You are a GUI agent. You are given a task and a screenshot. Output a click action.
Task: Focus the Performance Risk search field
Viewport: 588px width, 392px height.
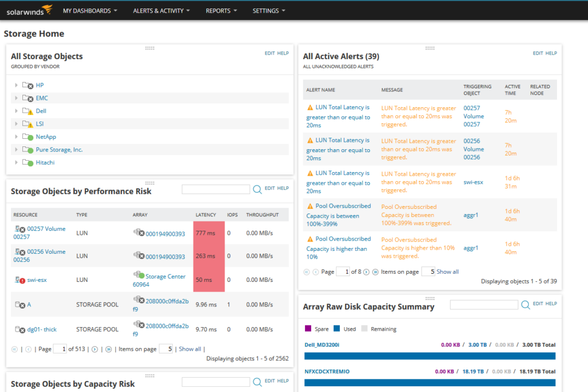pos(216,189)
